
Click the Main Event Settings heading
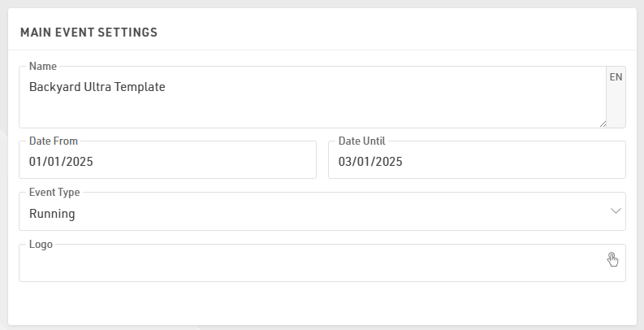coord(89,33)
